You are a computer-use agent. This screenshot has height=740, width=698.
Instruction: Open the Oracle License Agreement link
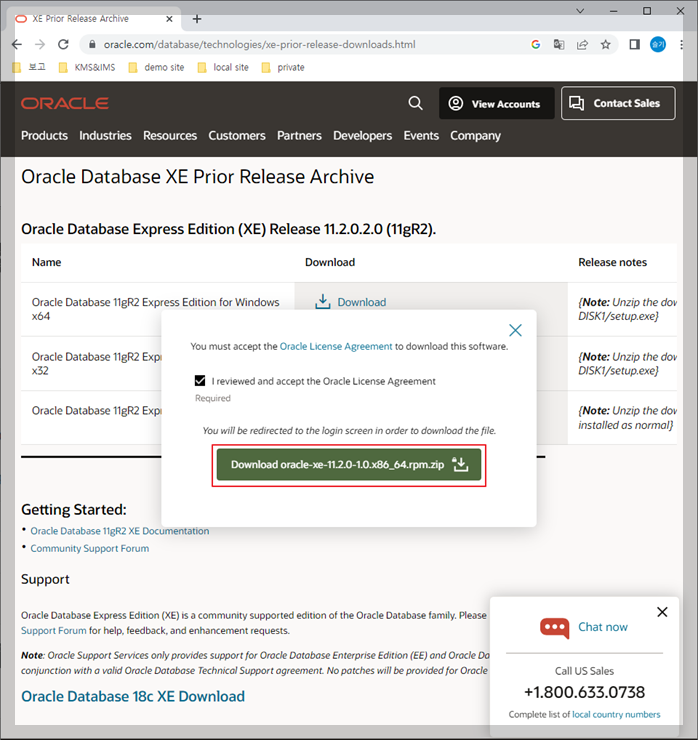[x=336, y=346]
